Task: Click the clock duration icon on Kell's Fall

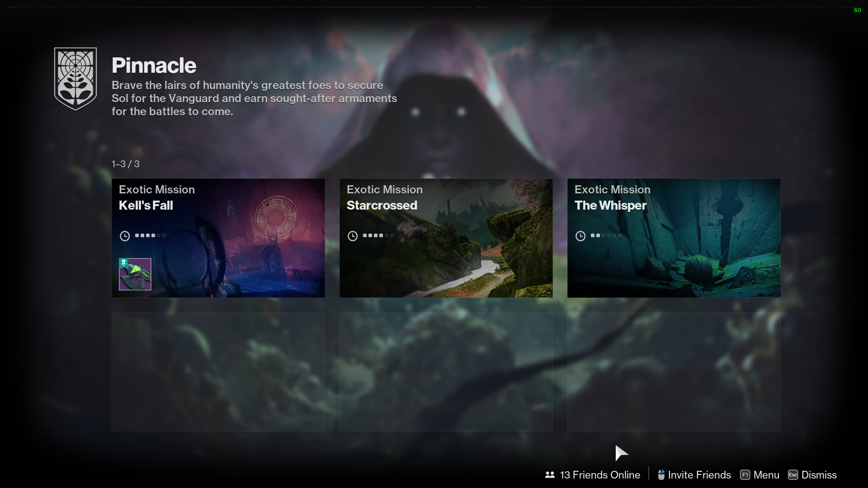Action: [x=125, y=236]
